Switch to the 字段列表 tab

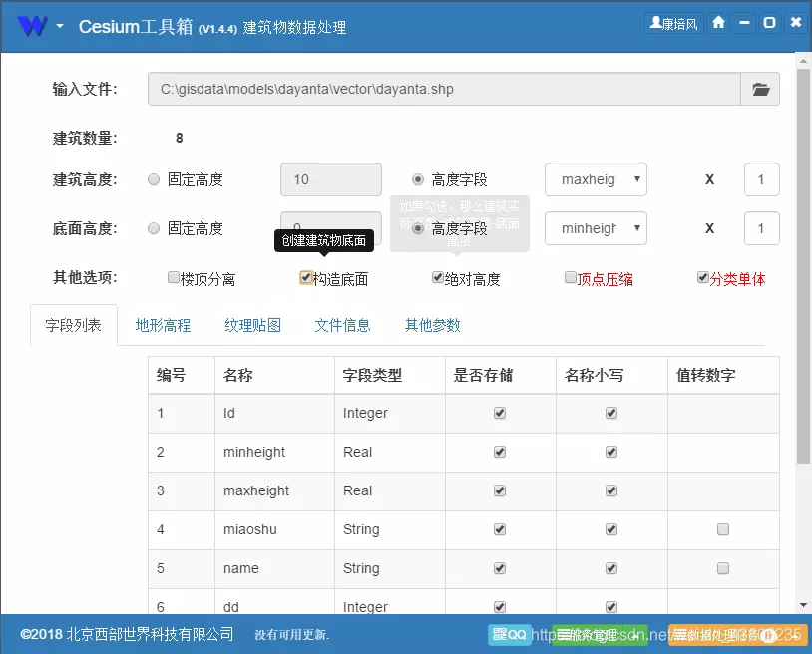(x=74, y=325)
